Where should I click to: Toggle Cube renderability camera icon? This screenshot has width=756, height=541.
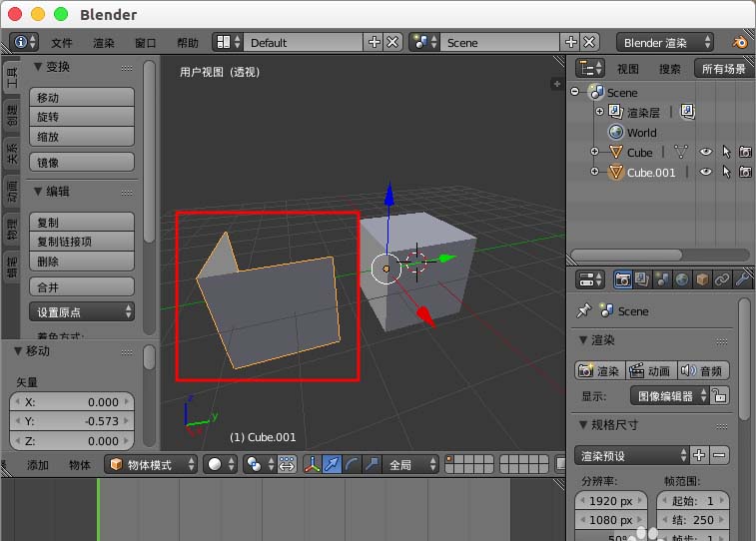click(745, 153)
